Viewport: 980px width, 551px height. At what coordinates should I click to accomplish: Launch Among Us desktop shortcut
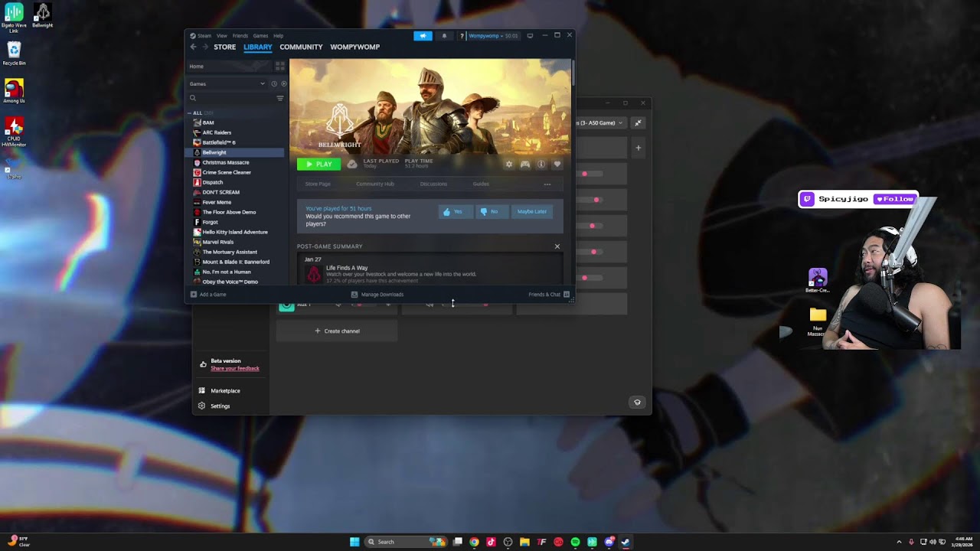(14, 91)
